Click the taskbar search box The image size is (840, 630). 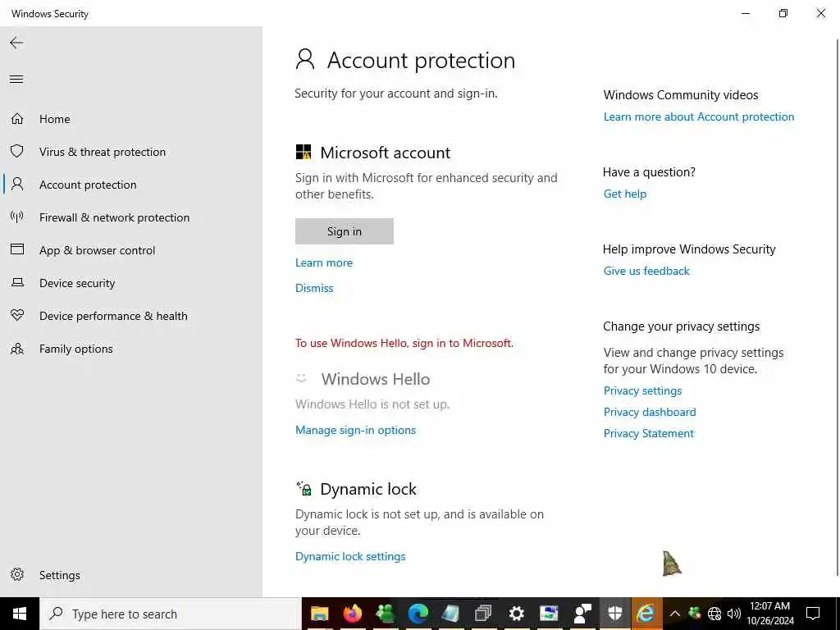(171, 614)
